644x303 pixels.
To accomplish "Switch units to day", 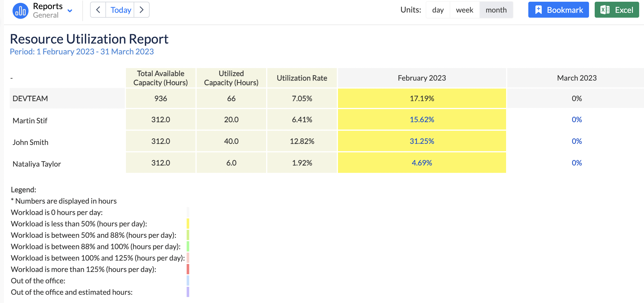I will pos(438,10).
